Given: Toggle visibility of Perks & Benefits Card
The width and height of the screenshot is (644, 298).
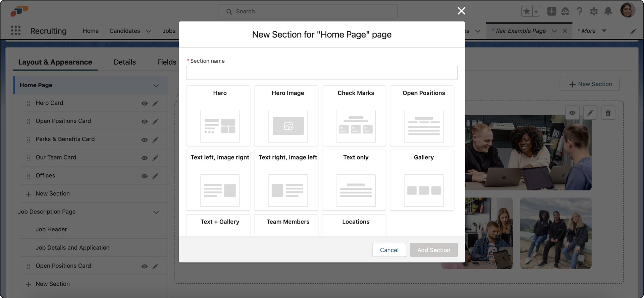Looking at the screenshot, I should pos(145,140).
